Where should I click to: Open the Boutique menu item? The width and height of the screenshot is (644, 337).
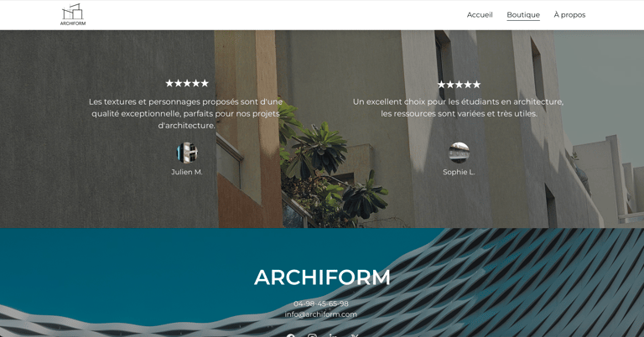click(x=523, y=15)
